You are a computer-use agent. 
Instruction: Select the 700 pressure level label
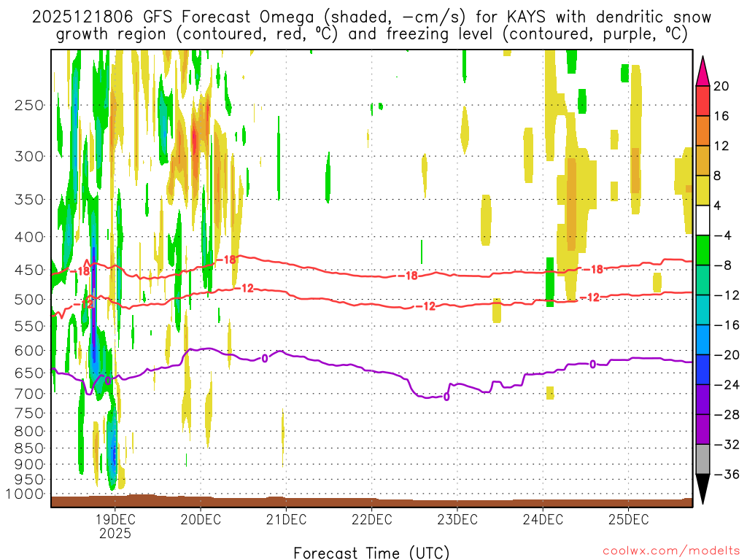[x=29, y=394]
